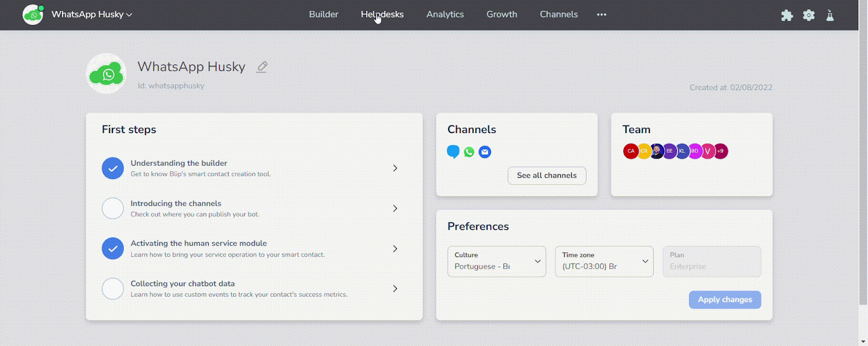The image size is (868, 346).
Task: Click 'Learn how to bring your service operation' text
Action: point(228,254)
